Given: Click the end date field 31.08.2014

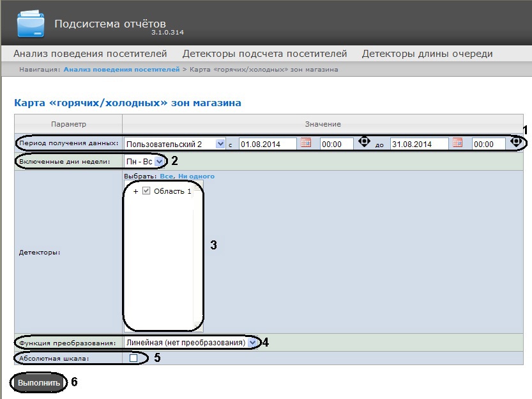Looking at the screenshot, I should (418, 144).
